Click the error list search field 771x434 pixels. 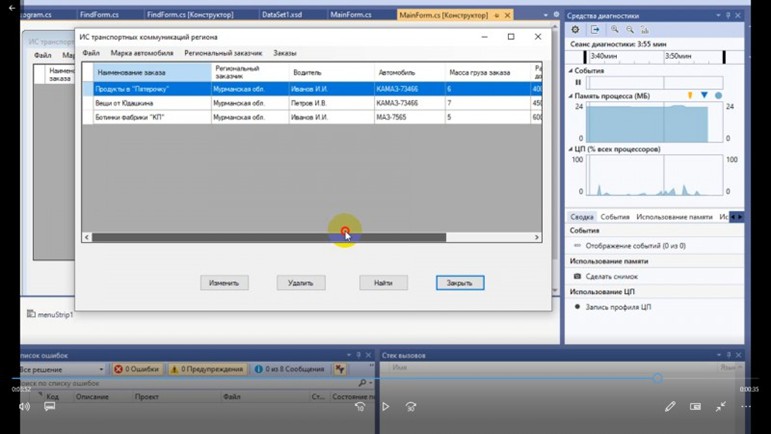click(x=187, y=383)
